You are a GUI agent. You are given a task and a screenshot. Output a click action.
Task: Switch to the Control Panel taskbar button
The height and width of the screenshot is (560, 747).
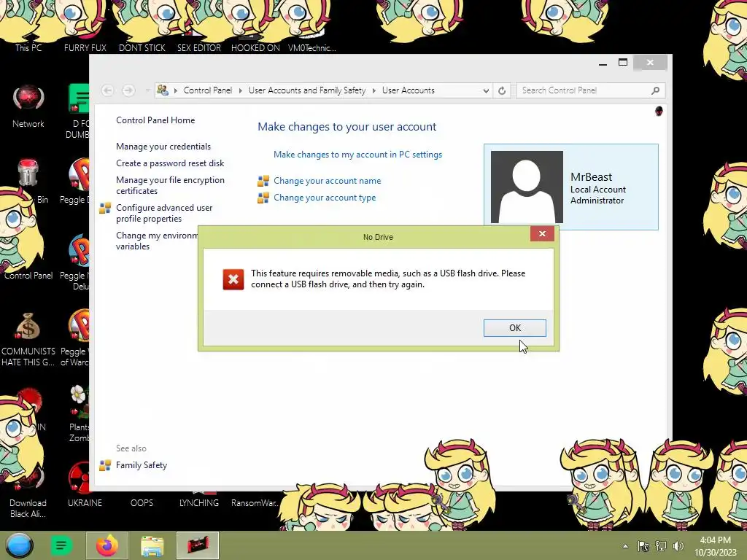[197, 545]
